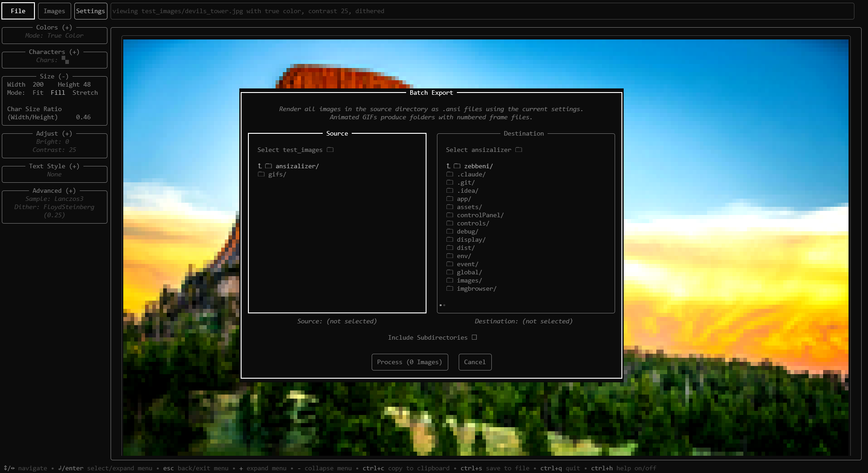Screen dimensions: 868x473
Task: Click 'Destination: (not selected)' status text
Action: [x=524, y=321]
